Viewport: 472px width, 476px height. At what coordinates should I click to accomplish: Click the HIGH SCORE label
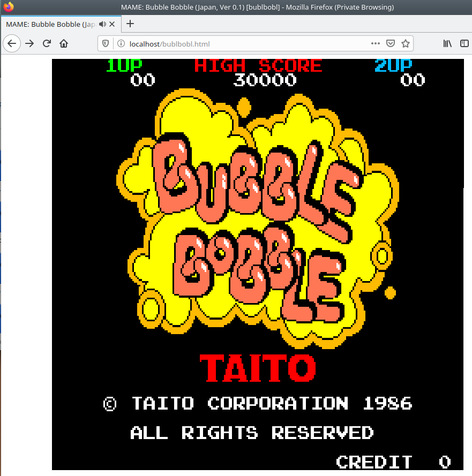coord(258,65)
